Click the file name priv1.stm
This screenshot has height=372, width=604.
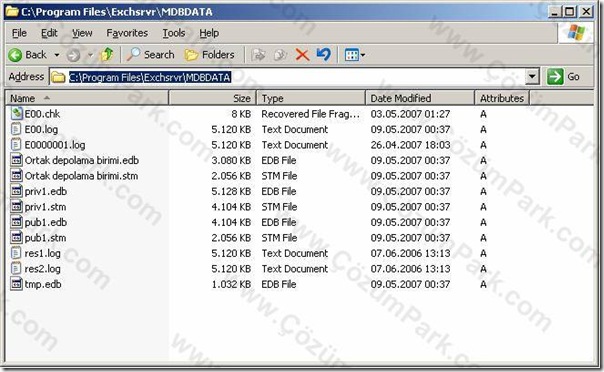45,207
